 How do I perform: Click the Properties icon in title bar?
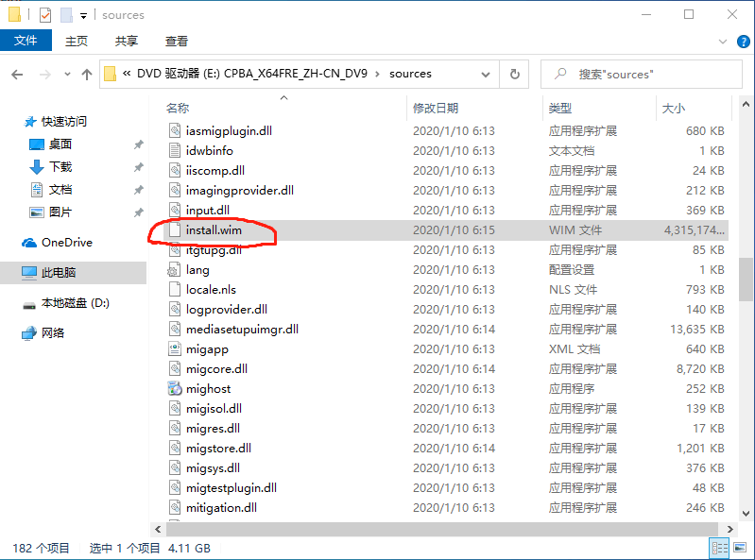pos(45,14)
